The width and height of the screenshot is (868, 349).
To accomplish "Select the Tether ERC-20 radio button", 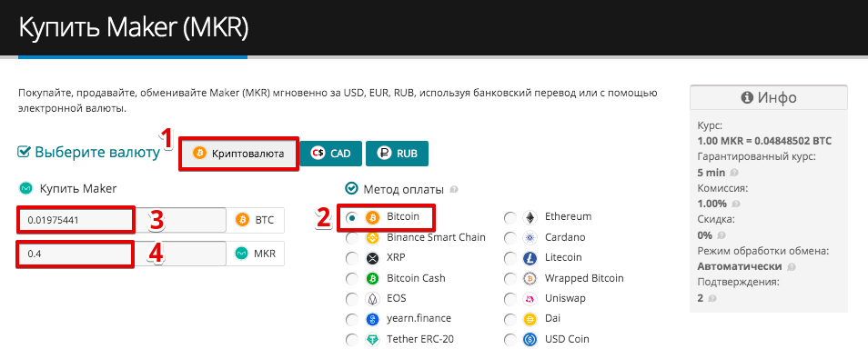I will point(351,340).
